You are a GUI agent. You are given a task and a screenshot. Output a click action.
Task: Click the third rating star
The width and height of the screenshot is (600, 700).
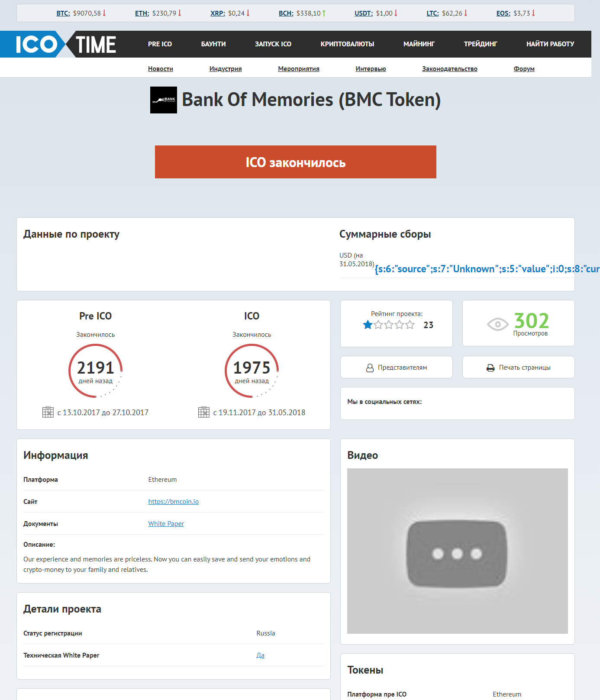tap(389, 325)
